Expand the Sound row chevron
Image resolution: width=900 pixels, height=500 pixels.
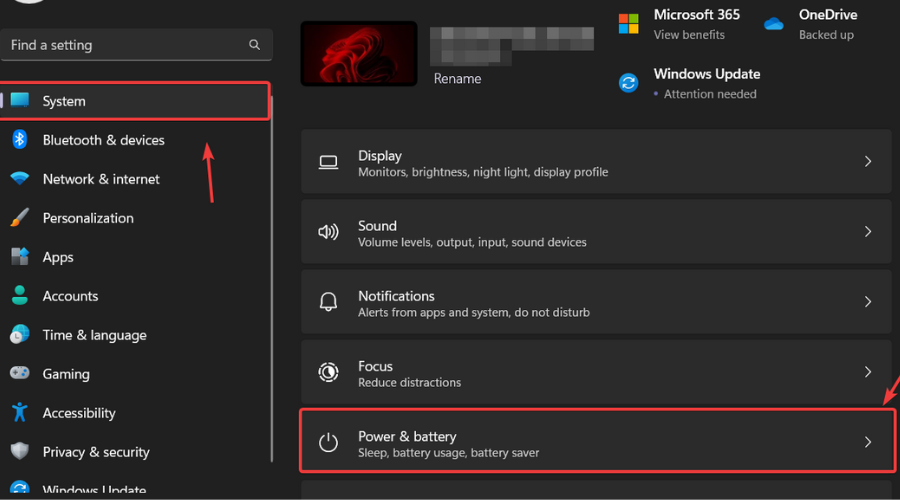pyautogui.click(x=867, y=232)
